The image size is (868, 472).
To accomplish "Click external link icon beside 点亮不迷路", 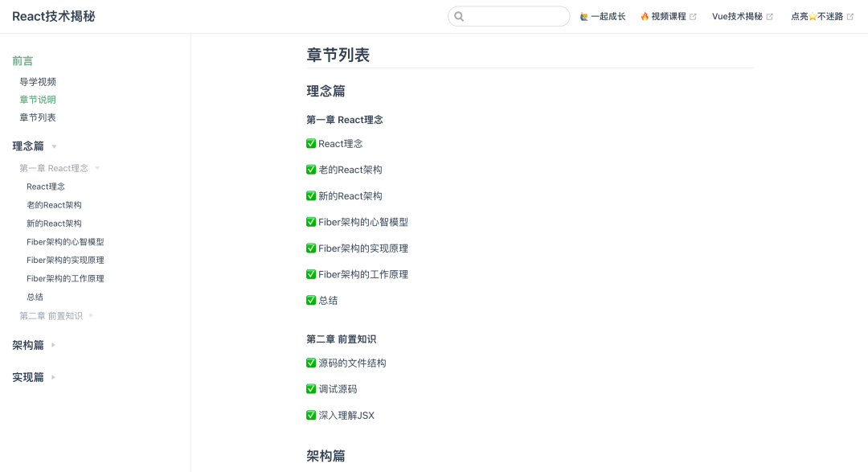I will pyautogui.click(x=850, y=17).
